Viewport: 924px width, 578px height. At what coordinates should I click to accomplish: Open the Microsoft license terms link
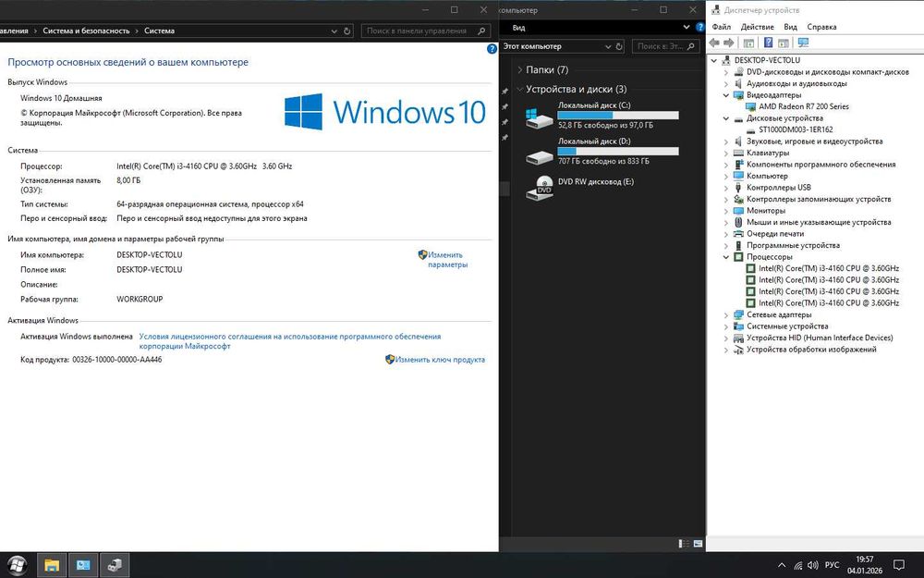(290, 341)
